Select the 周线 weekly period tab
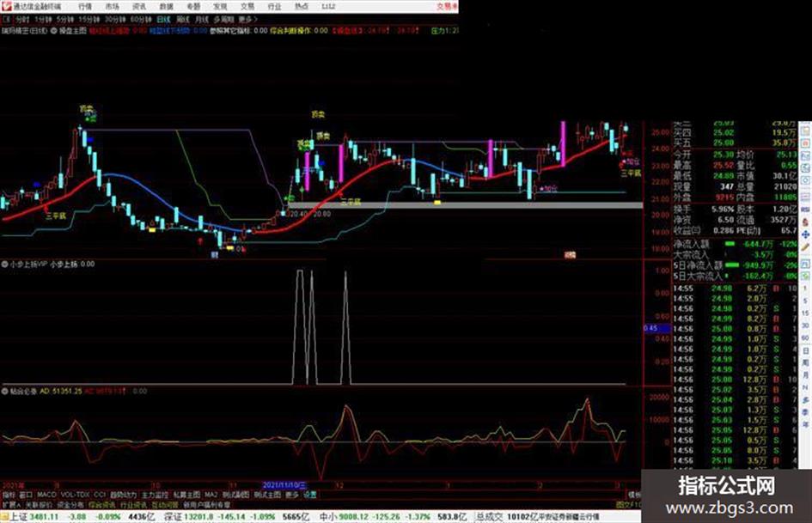 [183, 19]
